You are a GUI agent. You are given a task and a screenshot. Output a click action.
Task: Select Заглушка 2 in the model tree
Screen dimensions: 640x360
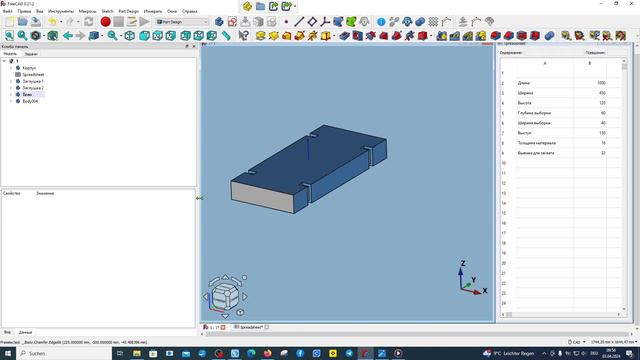pyautogui.click(x=33, y=88)
